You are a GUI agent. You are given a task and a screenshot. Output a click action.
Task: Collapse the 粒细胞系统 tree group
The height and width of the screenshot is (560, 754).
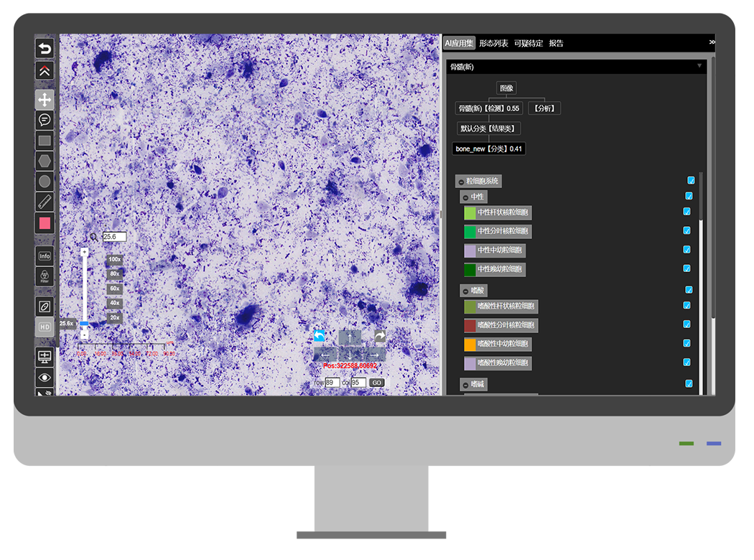[x=460, y=182]
